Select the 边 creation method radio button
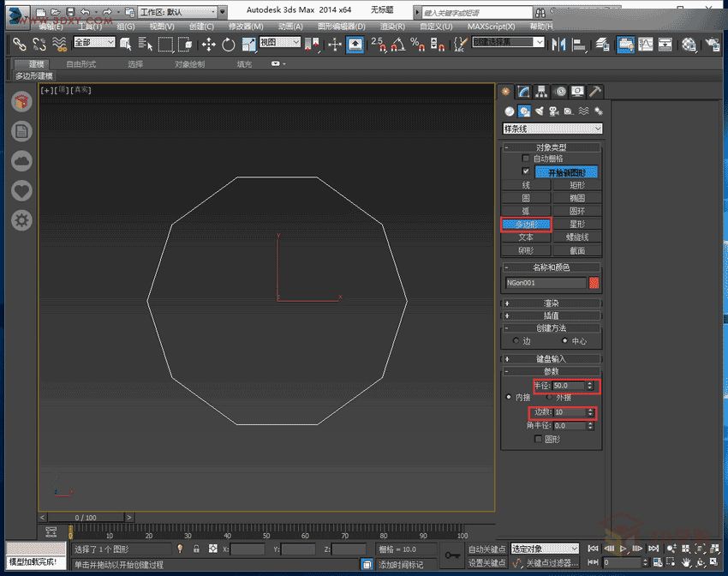This screenshot has height=576, width=728. pyautogui.click(x=516, y=340)
